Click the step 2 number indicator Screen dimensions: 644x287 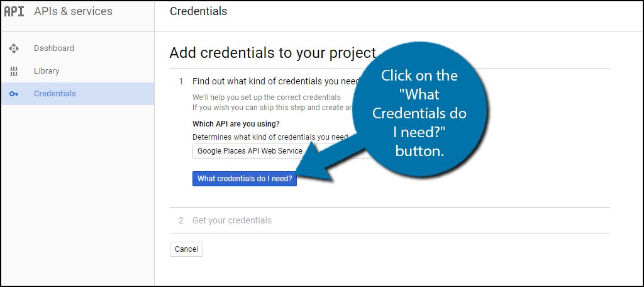(x=180, y=220)
